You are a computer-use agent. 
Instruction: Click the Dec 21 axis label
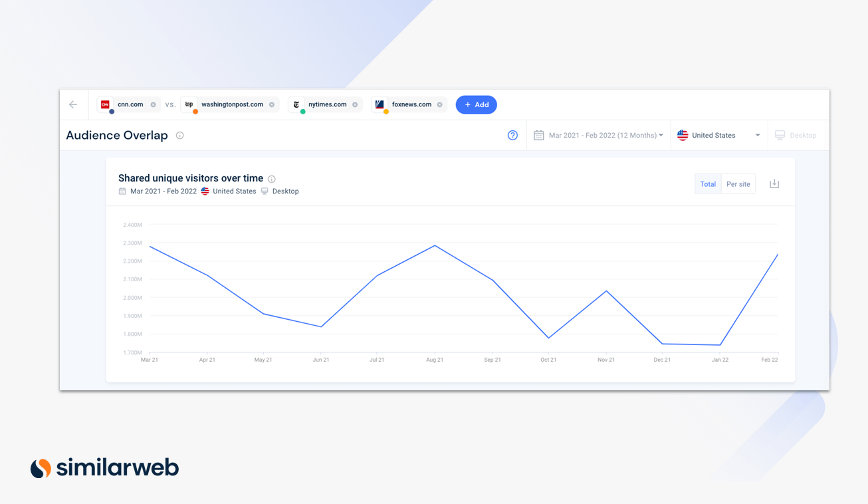[662, 360]
